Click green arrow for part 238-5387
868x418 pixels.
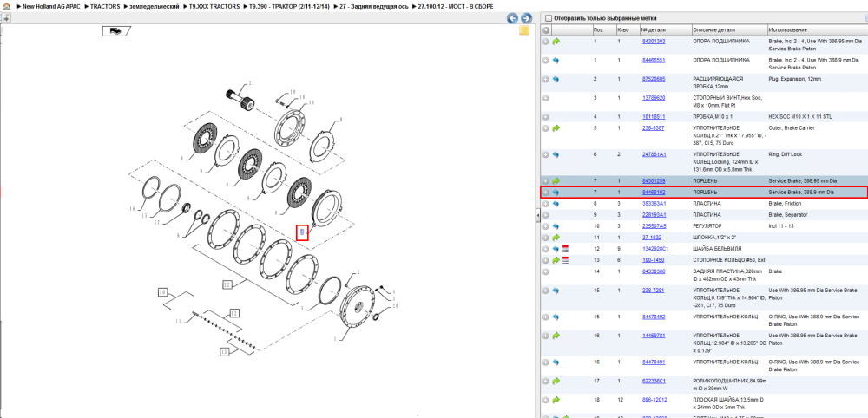(556, 128)
